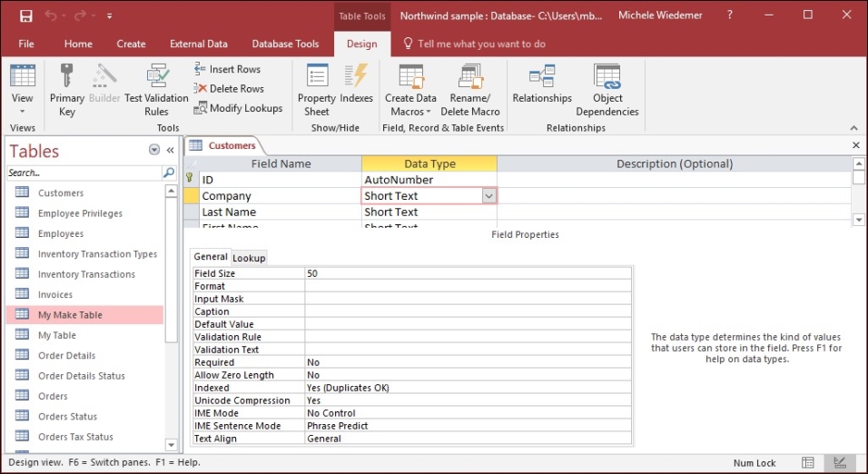This screenshot has height=474, width=868.
Task: Select My Make Table item
Action: [x=85, y=314]
